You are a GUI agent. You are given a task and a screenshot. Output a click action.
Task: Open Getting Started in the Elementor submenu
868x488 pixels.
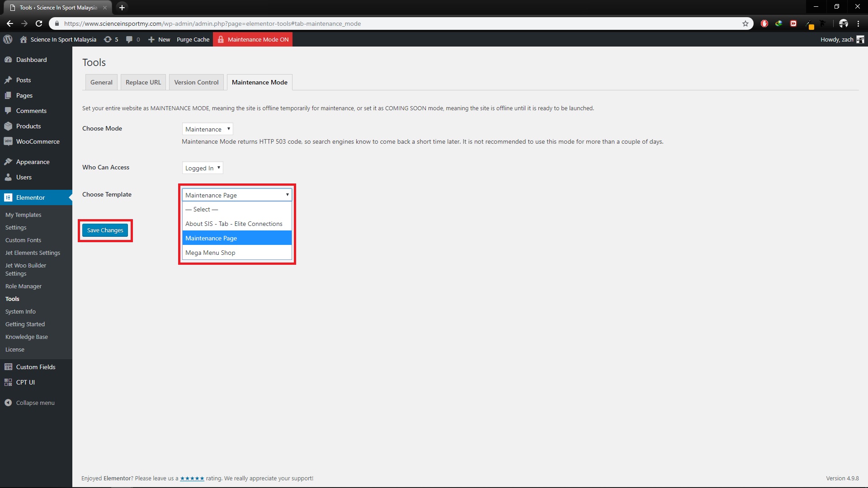[x=25, y=324]
